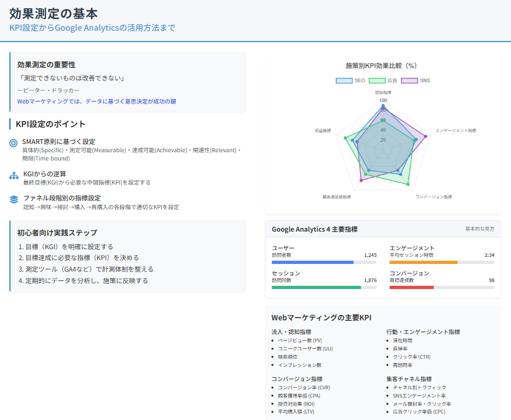The width and height of the screenshot is (511, 420).
Task: Click the 収益指標 radar axis label
Action: tap(323, 130)
